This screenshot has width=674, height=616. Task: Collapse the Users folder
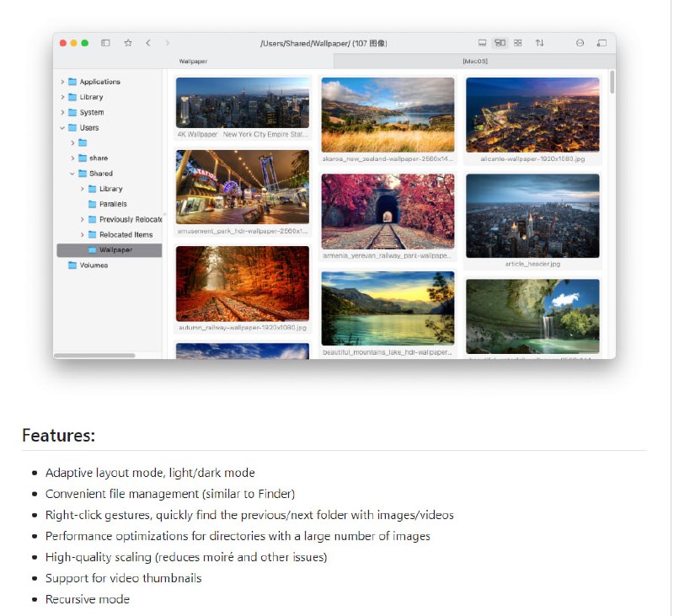click(62, 128)
